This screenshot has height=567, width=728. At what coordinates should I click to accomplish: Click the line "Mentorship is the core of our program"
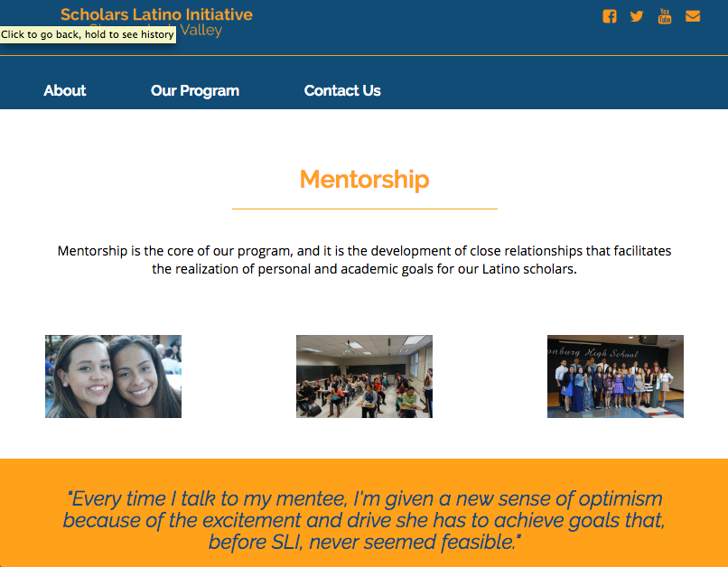pyautogui.click(x=364, y=250)
